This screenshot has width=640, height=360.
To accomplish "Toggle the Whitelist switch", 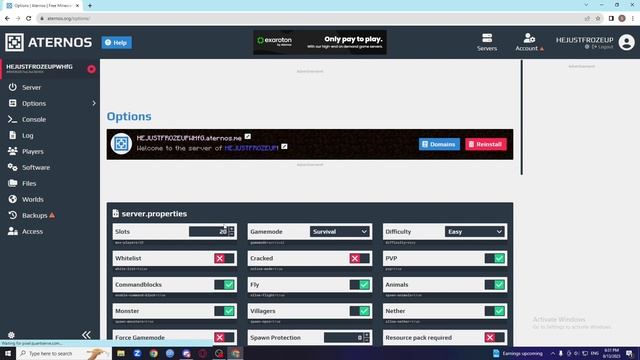I will coord(224,258).
